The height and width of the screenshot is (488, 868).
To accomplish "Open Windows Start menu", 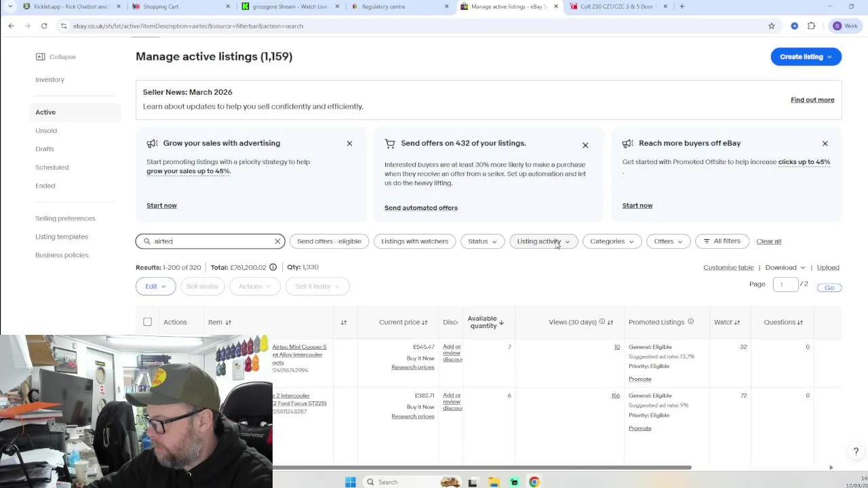I will [x=351, y=482].
